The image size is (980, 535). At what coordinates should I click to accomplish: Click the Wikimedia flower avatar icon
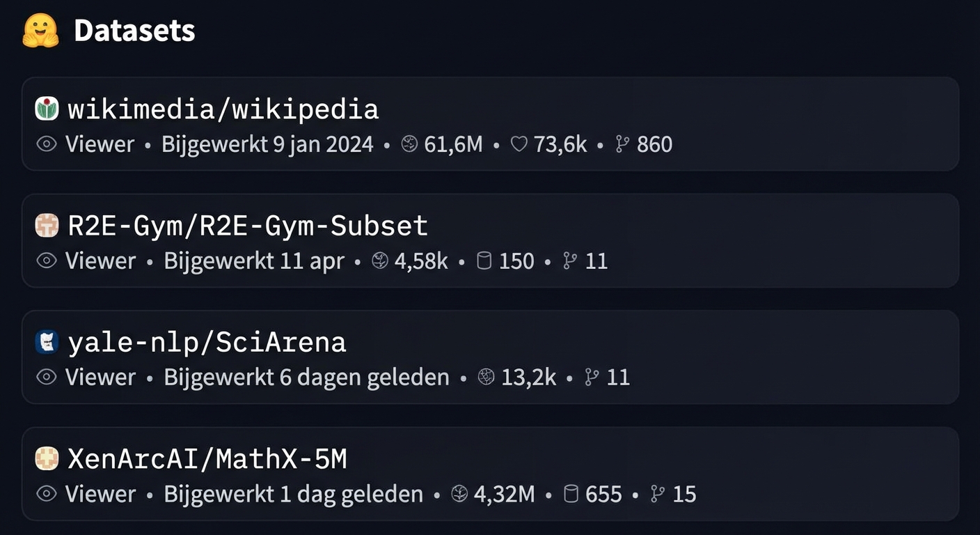(x=46, y=109)
